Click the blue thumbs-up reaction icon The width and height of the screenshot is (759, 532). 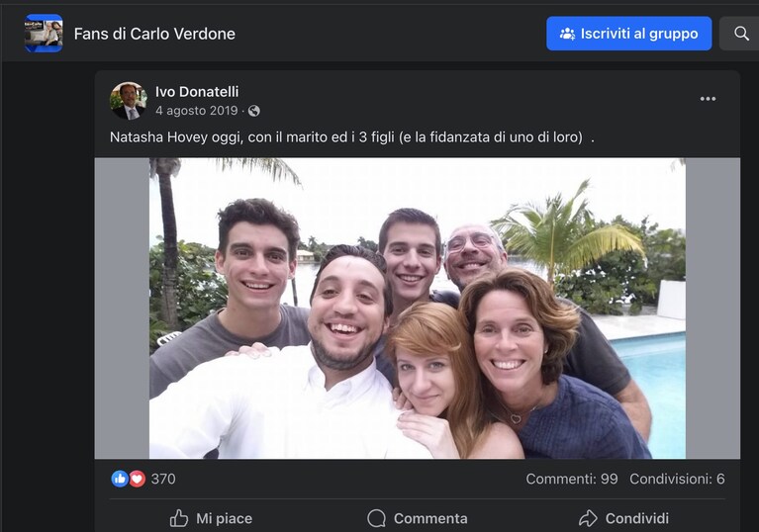(120, 479)
